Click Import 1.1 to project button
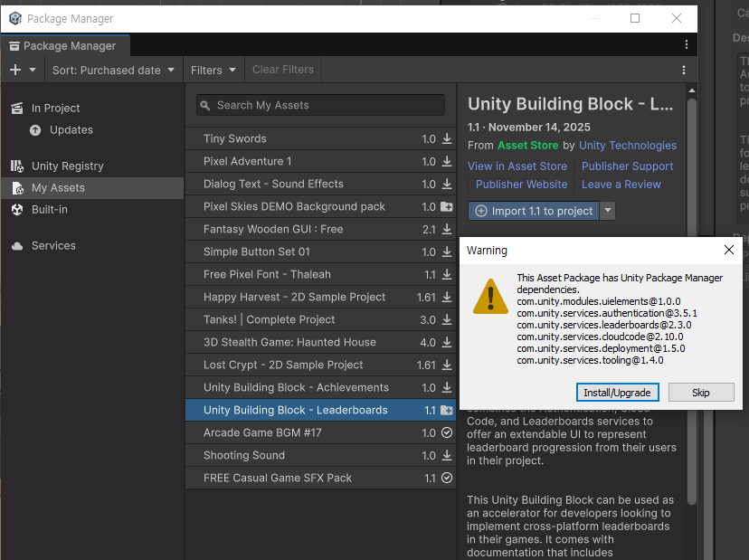749x560 pixels. click(x=534, y=211)
